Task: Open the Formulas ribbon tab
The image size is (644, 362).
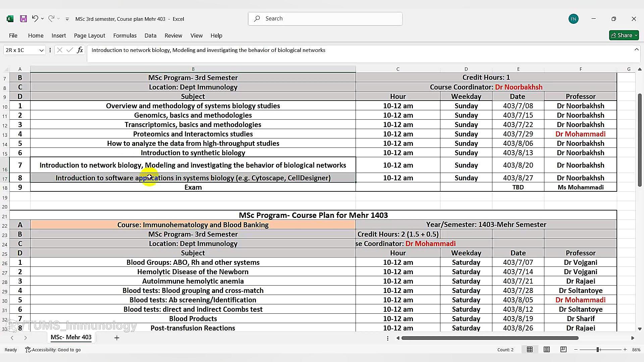Action: tap(125, 36)
